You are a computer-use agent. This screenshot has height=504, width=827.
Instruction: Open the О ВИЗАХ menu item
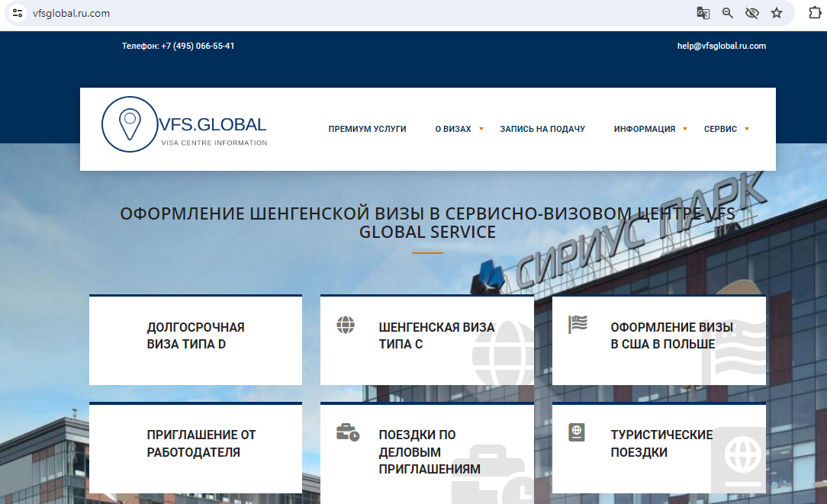tap(453, 129)
